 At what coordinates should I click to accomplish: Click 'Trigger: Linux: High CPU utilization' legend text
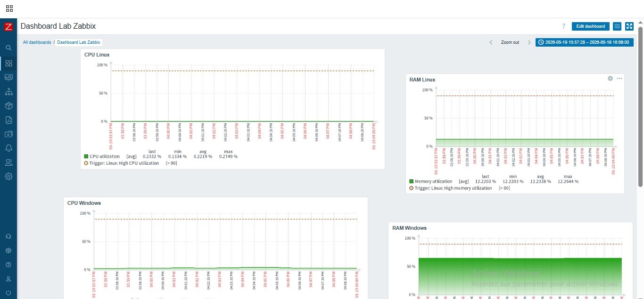[124, 163]
